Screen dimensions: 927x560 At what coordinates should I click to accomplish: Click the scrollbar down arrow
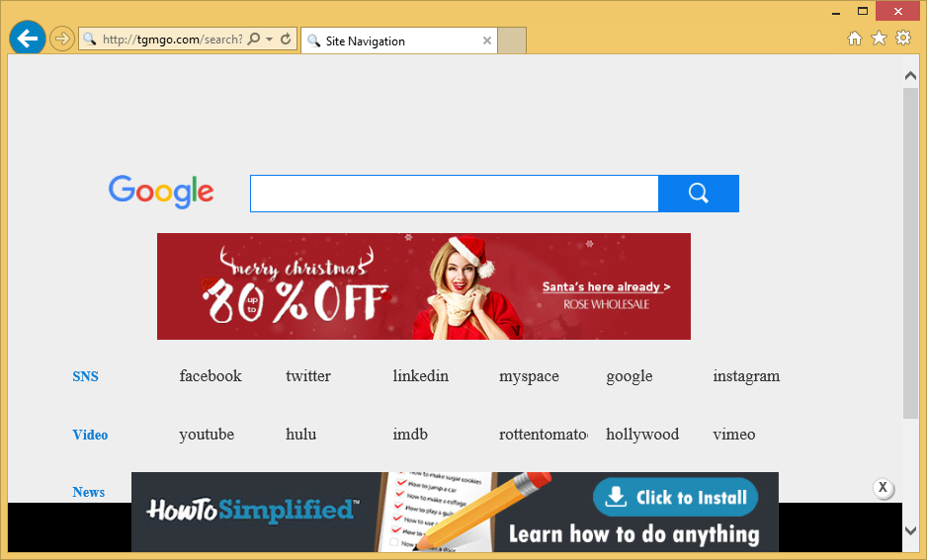[910, 530]
